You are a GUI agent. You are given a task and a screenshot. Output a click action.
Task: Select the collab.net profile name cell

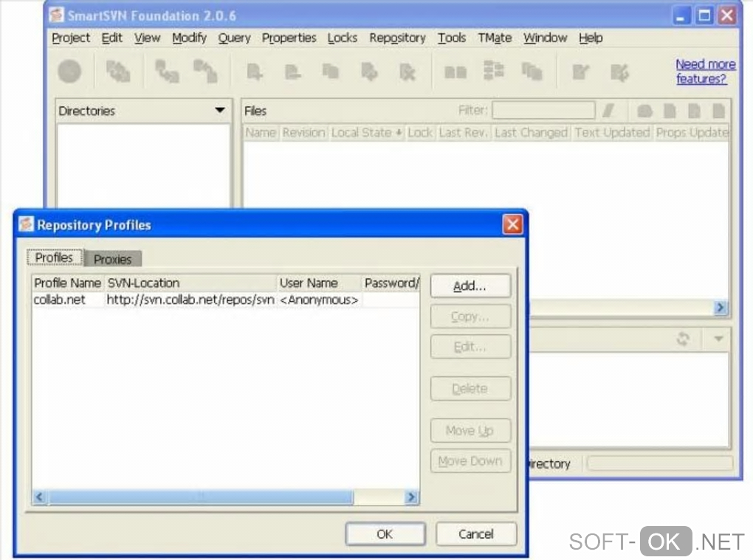(x=68, y=300)
